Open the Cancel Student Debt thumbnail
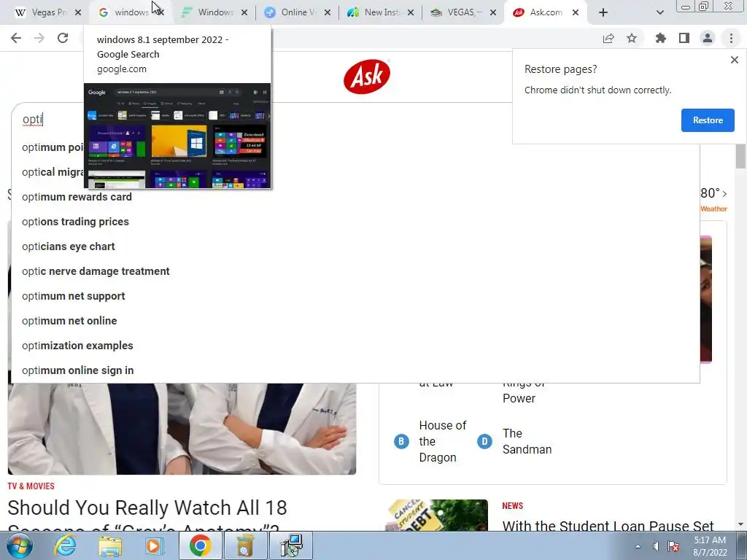This screenshot has width=747, height=560. point(436,516)
